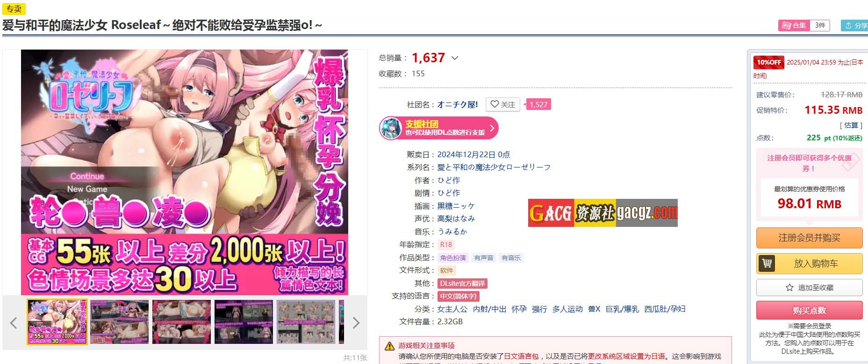Image resolution: width=868 pixels, height=364 pixels.
Task: Expand the 支援社团 banner arrow
Action: (492, 128)
